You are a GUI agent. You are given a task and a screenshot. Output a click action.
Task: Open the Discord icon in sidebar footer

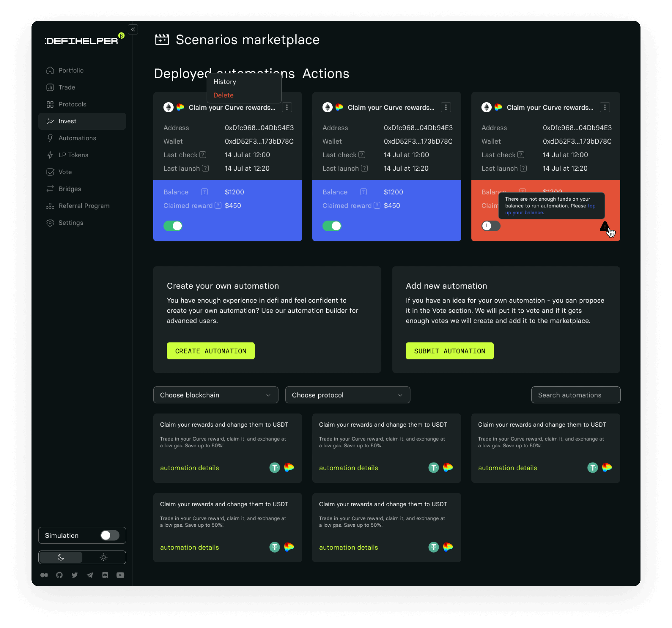point(105,575)
